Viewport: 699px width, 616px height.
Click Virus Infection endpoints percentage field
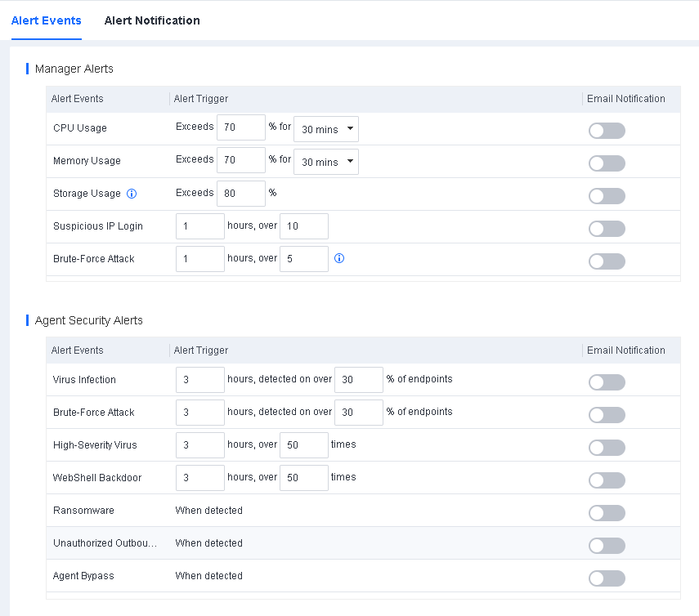pos(358,380)
